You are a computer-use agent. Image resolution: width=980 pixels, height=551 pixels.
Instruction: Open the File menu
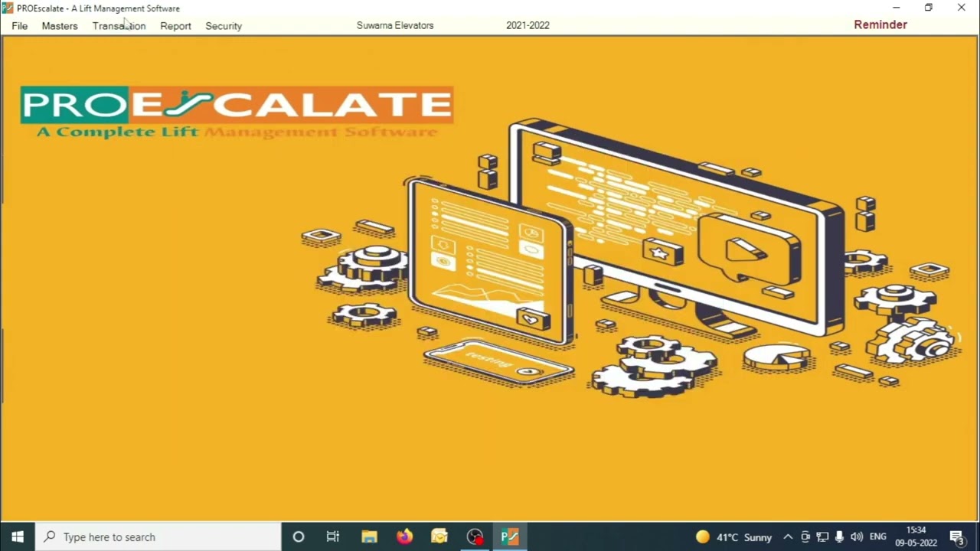20,26
